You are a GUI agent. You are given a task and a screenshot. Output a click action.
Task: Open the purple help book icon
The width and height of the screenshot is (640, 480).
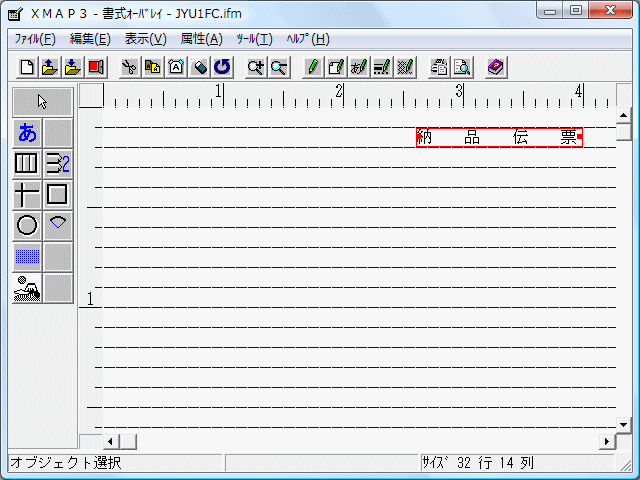[496, 67]
